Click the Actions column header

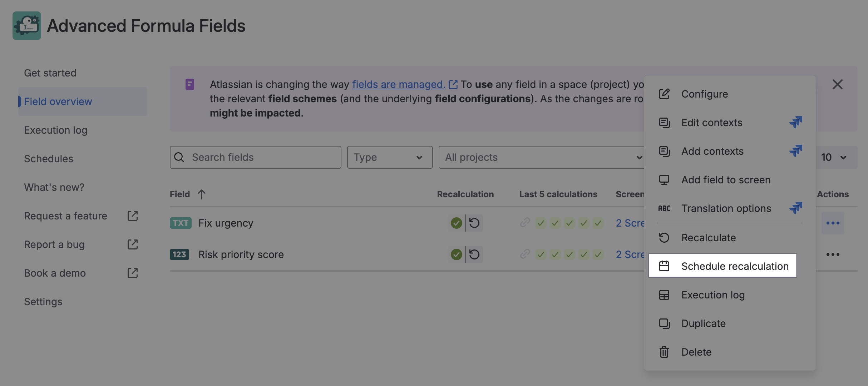pyautogui.click(x=833, y=194)
